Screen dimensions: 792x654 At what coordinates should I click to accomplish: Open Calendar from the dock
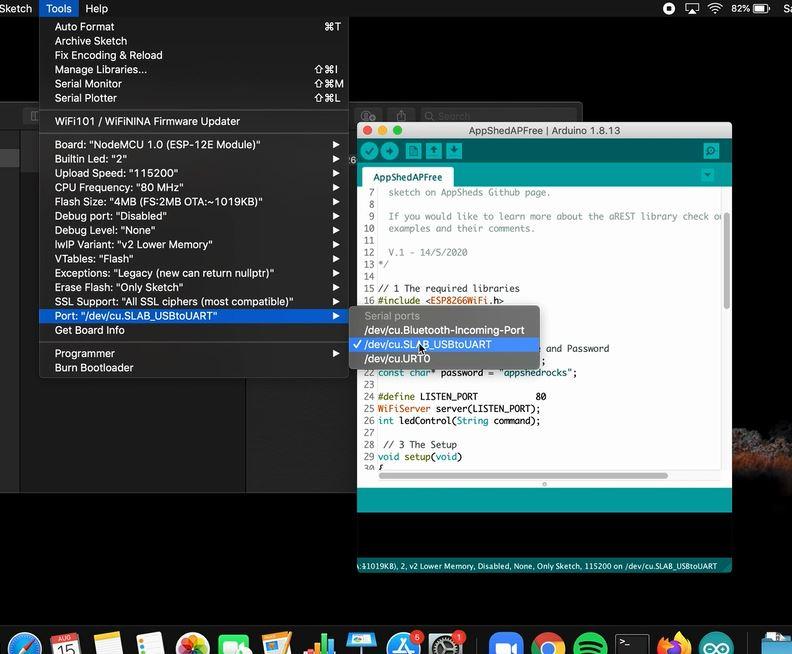pyautogui.click(x=66, y=643)
